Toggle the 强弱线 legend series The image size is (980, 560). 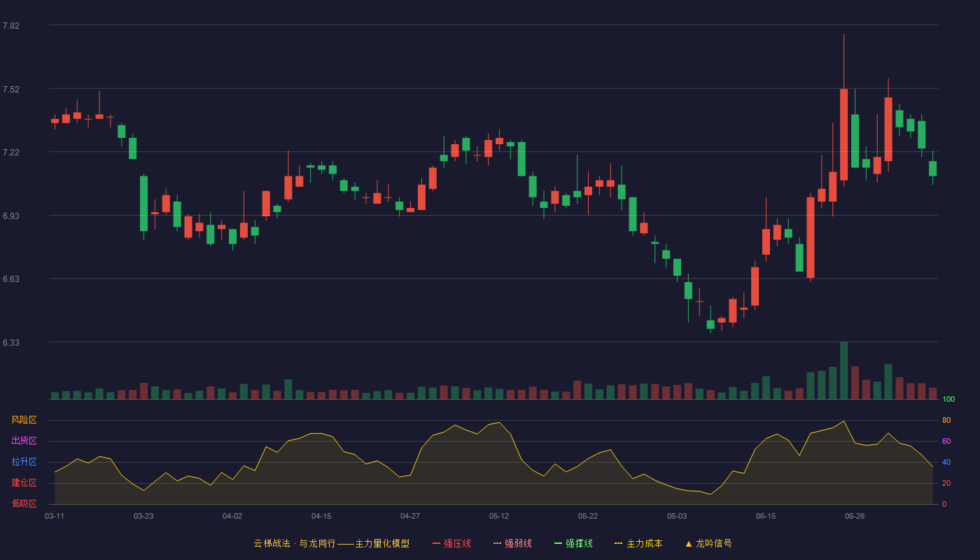tap(512, 543)
